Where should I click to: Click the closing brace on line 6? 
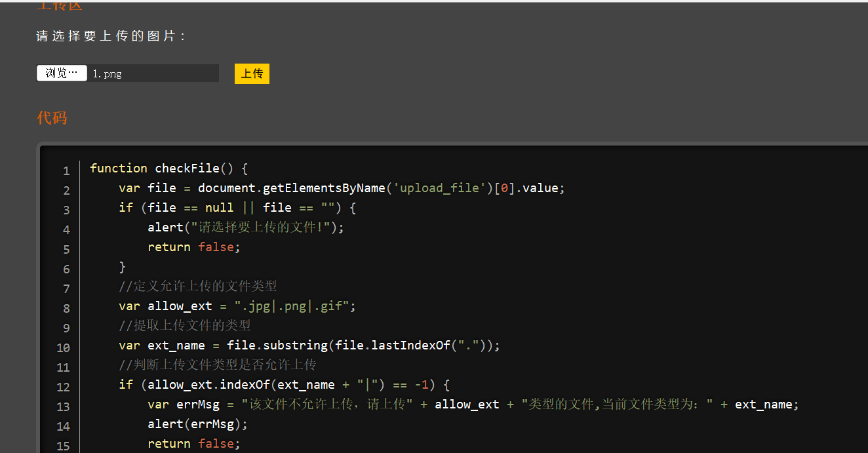[x=122, y=267]
